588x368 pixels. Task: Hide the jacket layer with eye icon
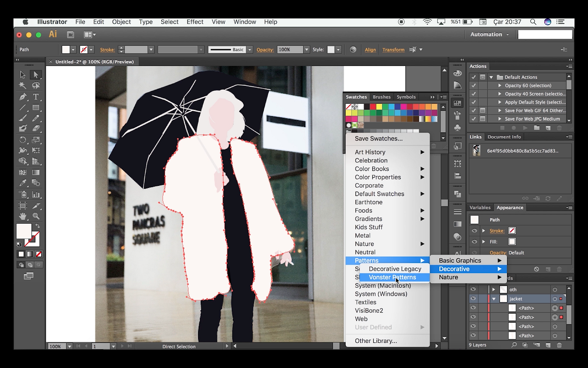point(473,299)
